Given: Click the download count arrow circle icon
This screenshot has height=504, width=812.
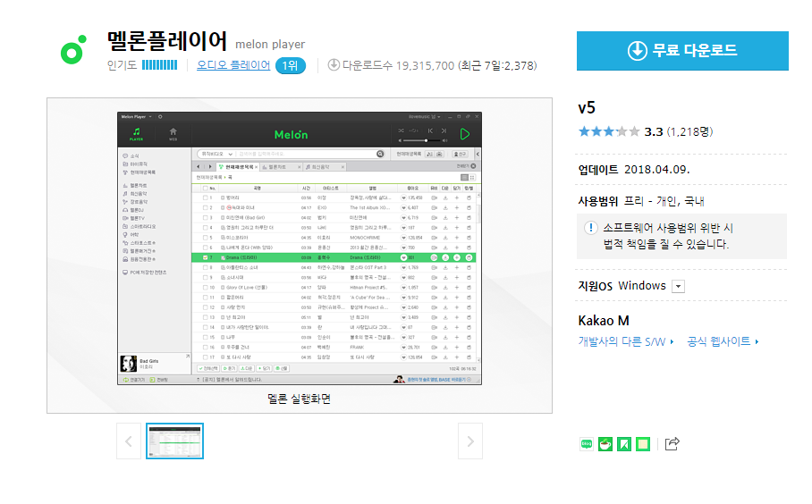Looking at the screenshot, I should (x=334, y=65).
